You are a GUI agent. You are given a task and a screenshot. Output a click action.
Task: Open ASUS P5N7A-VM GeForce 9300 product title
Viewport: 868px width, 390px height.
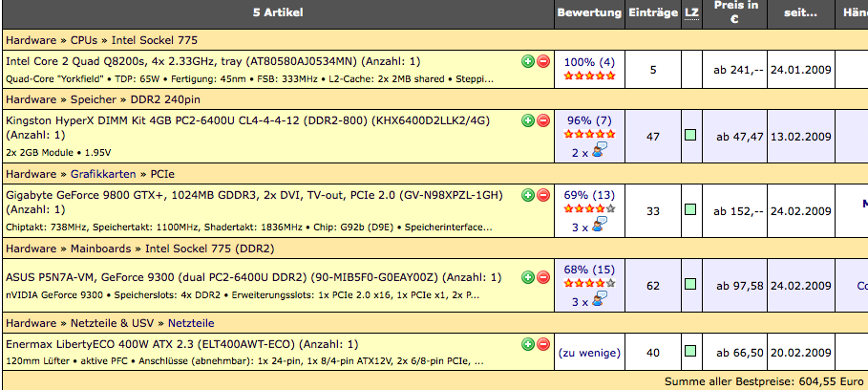click(254, 277)
